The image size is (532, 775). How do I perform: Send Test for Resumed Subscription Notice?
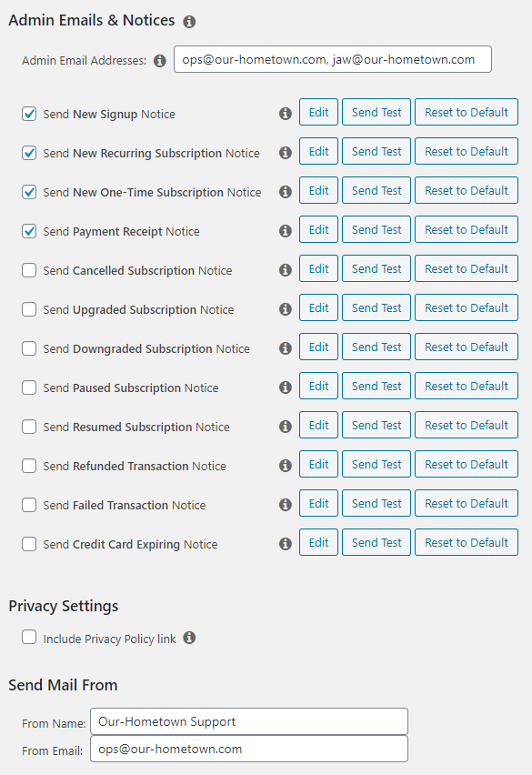(376, 425)
